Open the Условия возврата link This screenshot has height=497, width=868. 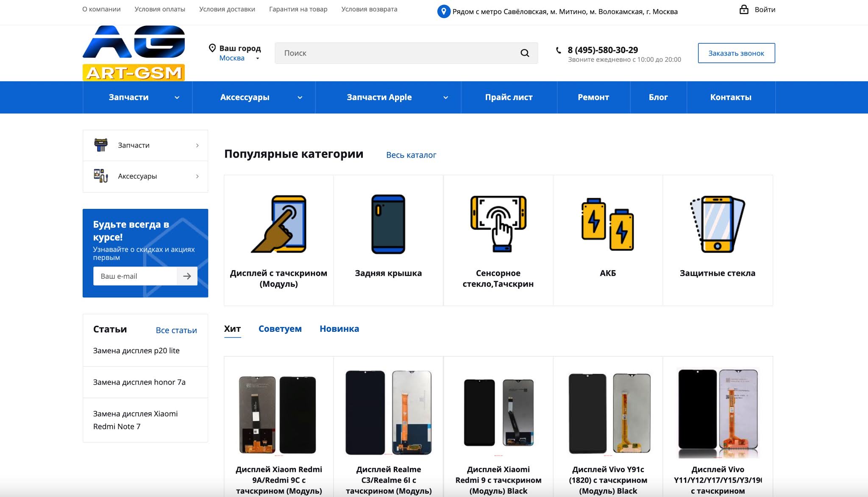coord(369,9)
